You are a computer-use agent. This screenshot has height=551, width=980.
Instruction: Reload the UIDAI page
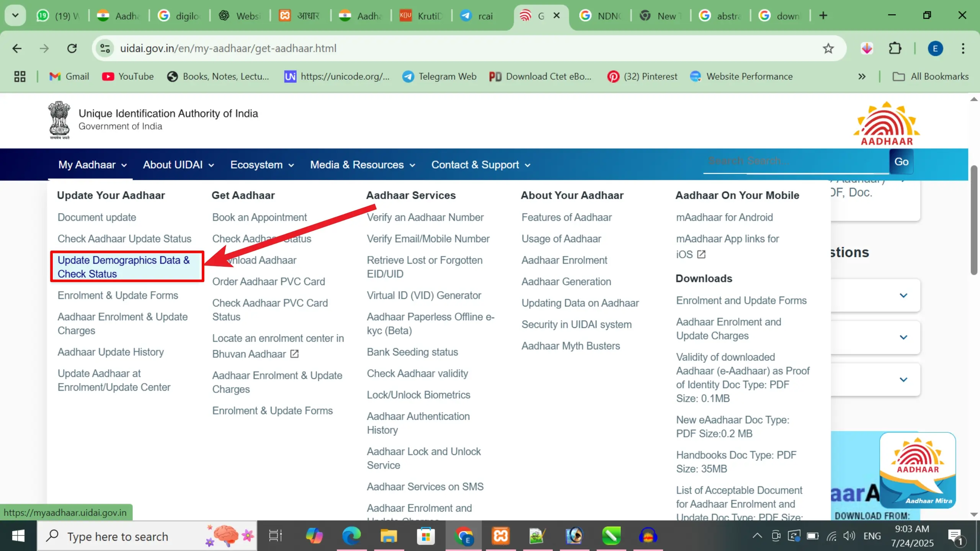[x=72, y=49]
